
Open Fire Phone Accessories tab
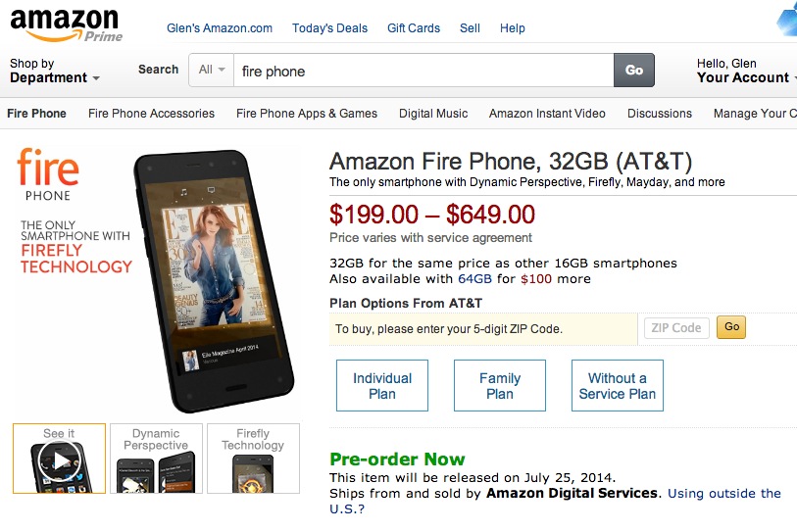coord(151,114)
